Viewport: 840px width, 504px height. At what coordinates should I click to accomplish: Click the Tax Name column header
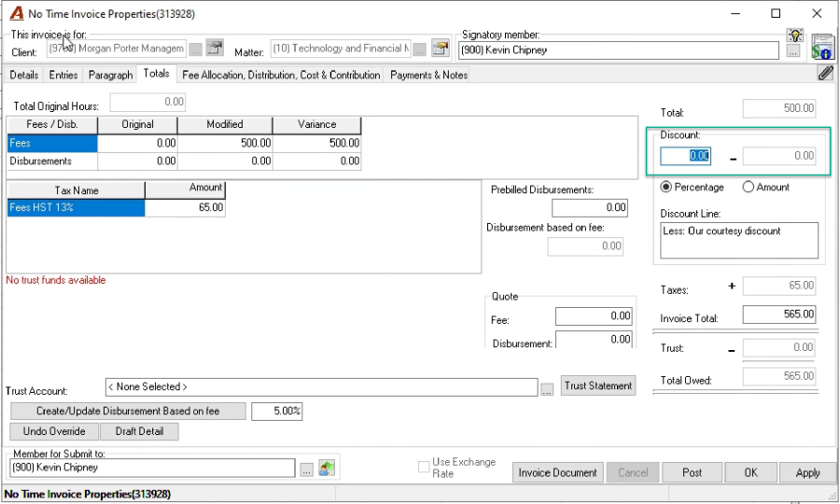pos(77,190)
